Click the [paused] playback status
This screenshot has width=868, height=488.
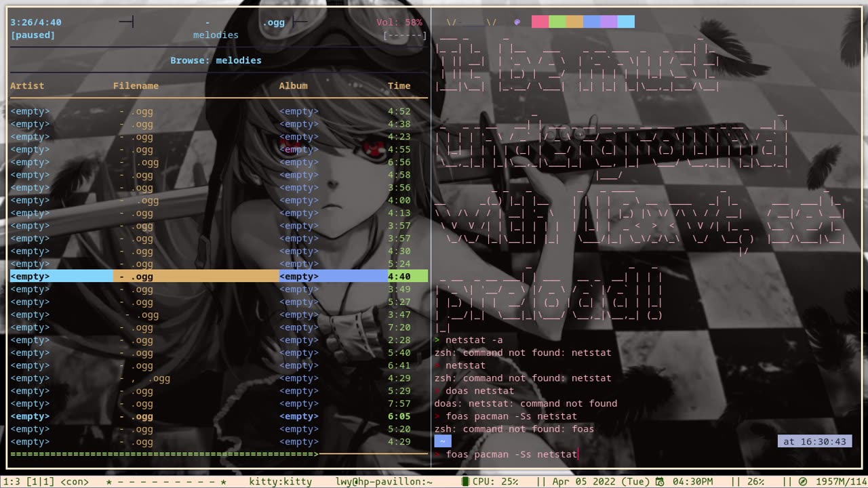point(33,35)
